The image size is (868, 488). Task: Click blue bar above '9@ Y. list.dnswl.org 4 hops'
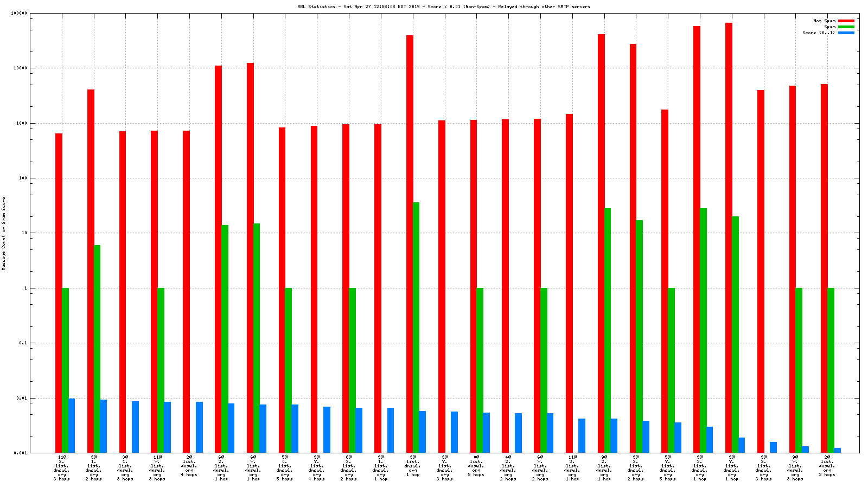point(327,429)
